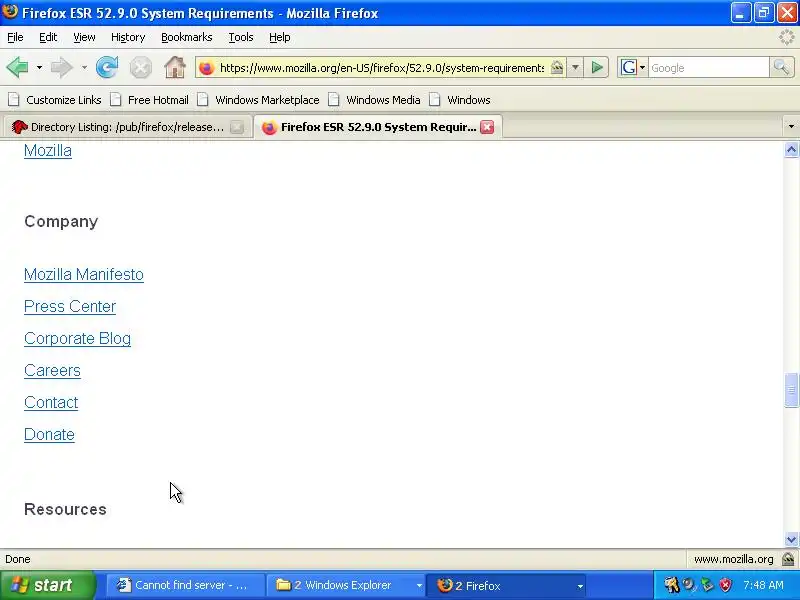Image resolution: width=800 pixels, height=600 pixels.
Task: Open the Windows Marketplace bookmark
Action: (259, 100)
